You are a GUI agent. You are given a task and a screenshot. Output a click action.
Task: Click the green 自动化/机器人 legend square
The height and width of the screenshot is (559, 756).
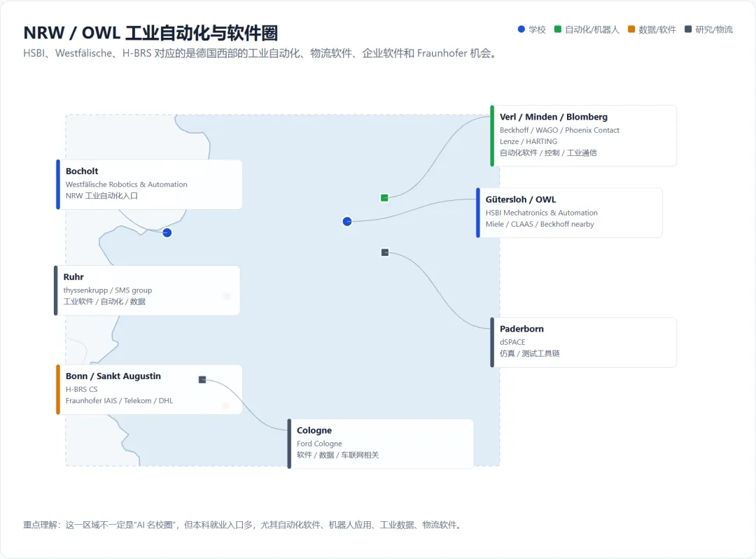point(558,29)
